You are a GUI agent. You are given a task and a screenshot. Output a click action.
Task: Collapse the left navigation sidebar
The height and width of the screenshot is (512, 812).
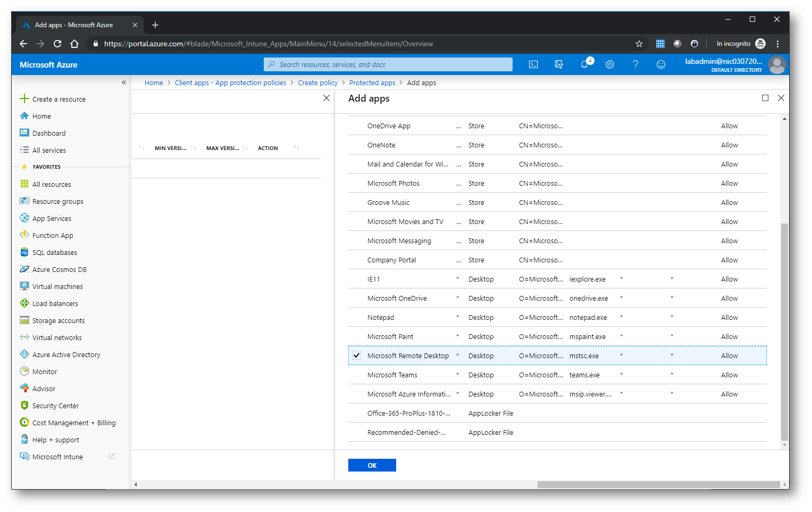(x=124, y=82)
